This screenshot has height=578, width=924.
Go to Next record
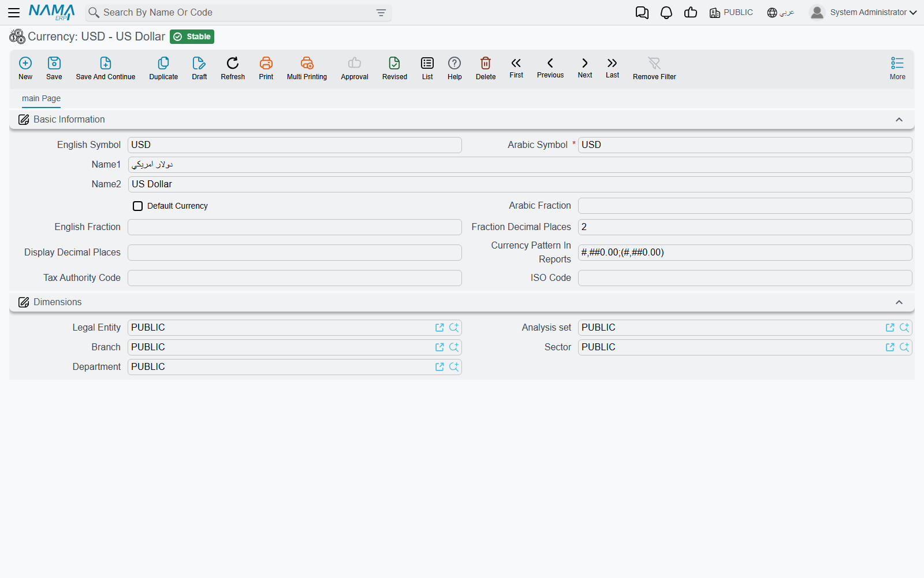585,68
